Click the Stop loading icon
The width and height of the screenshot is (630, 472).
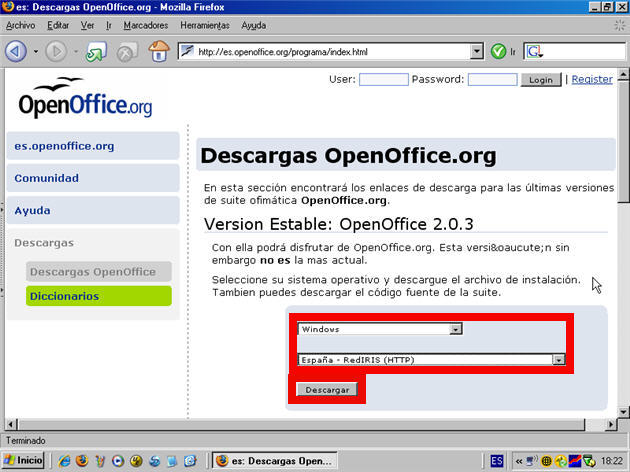127,51
